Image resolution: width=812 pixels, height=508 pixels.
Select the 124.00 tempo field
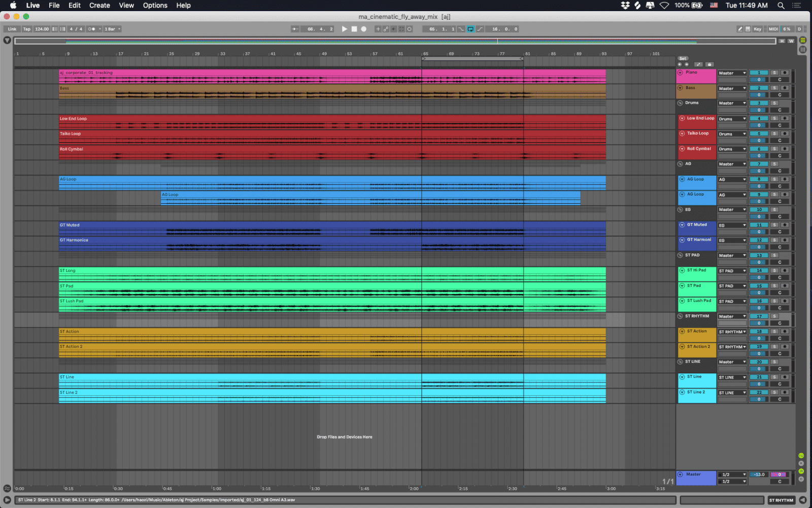(x=42, y=29)
